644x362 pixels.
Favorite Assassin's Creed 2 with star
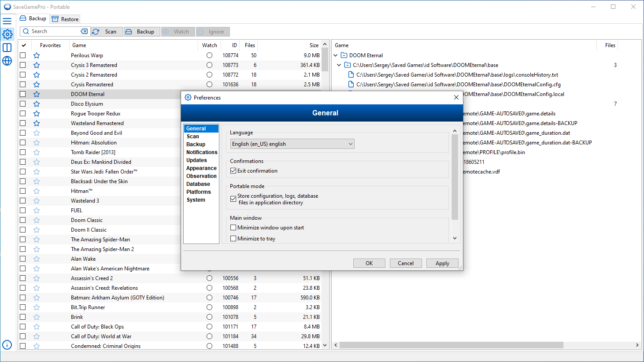(x=37, y=278)
